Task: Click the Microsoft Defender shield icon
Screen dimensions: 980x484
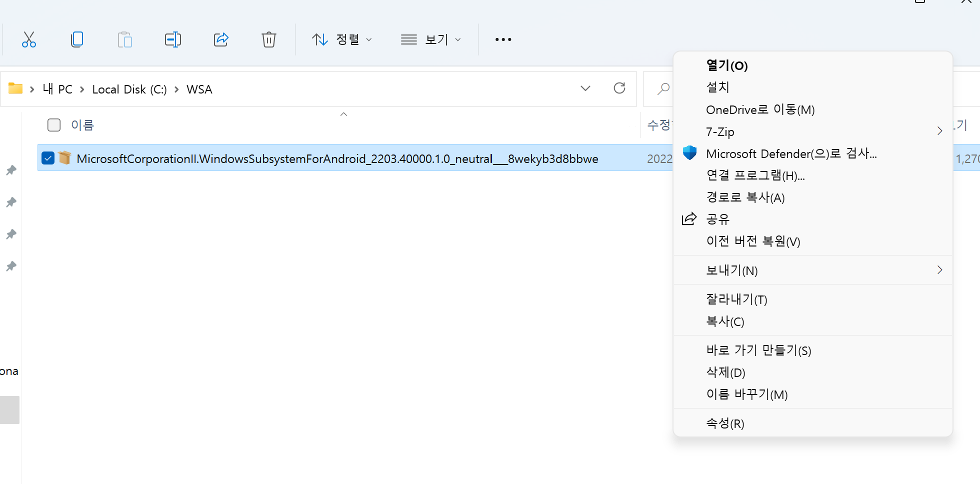Action: pos(689,153)
